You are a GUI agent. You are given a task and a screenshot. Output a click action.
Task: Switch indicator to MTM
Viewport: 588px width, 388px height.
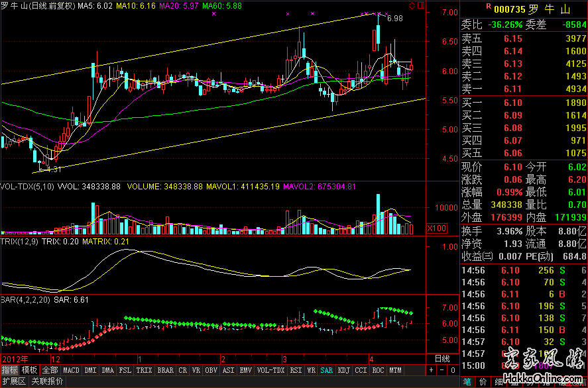[x=395, y=370]
